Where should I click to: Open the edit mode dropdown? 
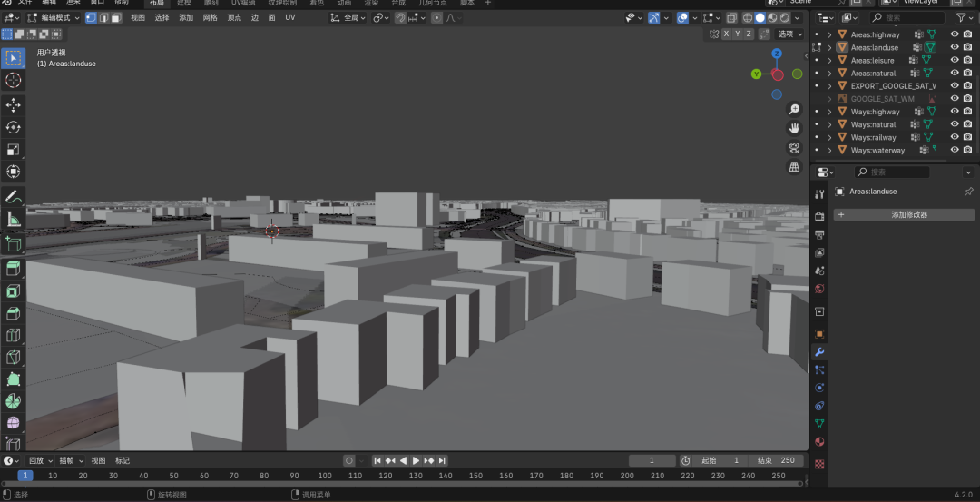[54, 17]
